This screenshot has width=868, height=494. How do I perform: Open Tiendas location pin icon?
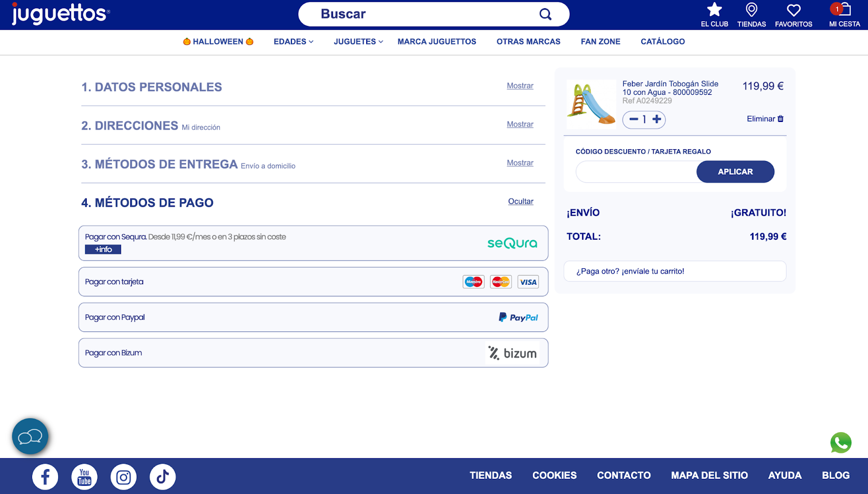point(751,9)
